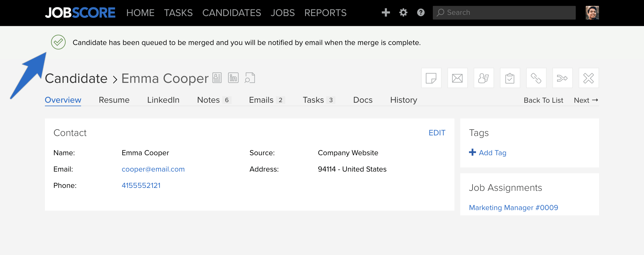Screen dimensions: 644x255
Task: Open LinkedIn icon beside Emma Cooper
Action: (x=233, y=78)
